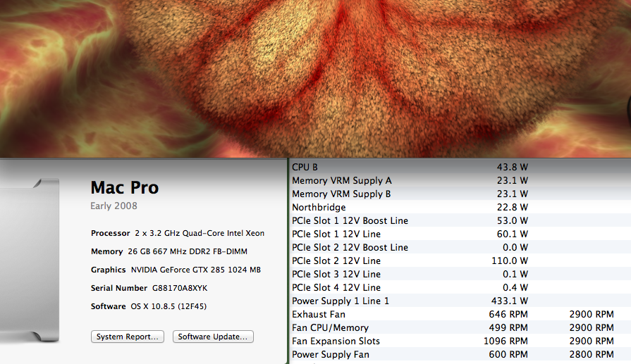Select the Exhaust Fan row label
Viewport: 631px width, 364px height.
point(319,314)
